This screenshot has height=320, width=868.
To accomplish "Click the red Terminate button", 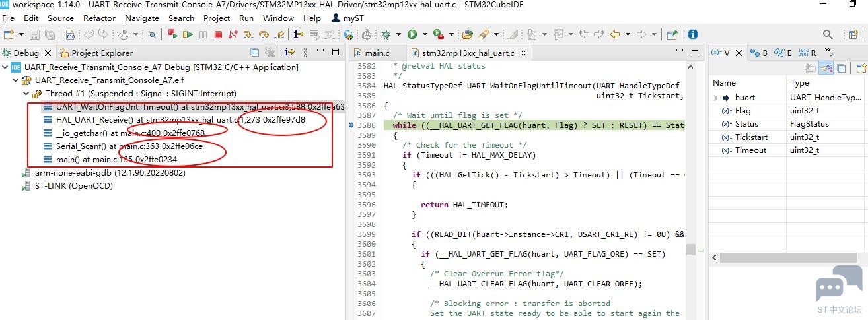I will point(217,34).
